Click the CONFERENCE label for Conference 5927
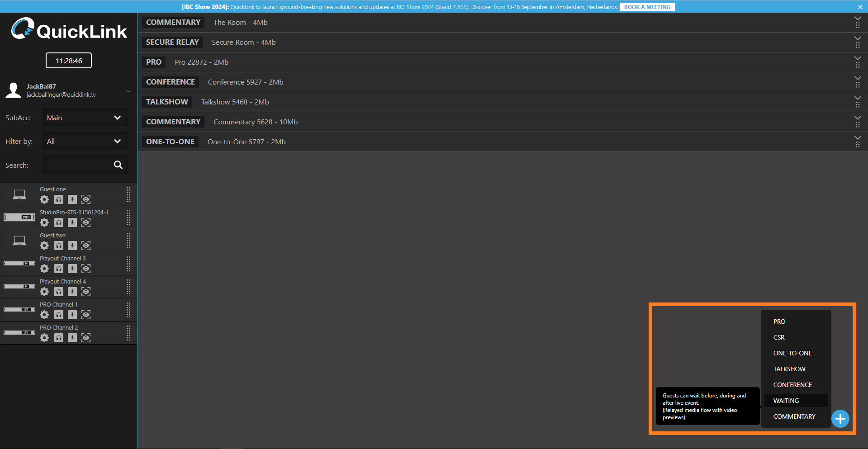Screen dimensions: 868x449 171,82
